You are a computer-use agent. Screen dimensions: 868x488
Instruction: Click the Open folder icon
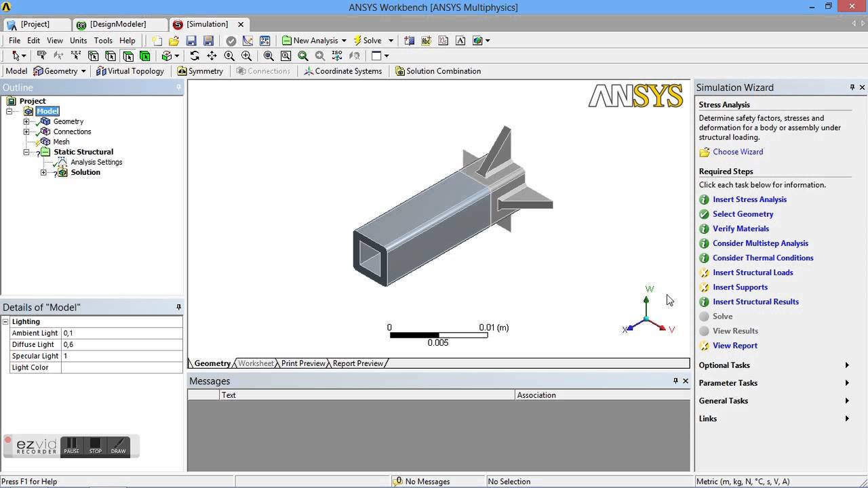pyautogui.click(x=174, y=41)
